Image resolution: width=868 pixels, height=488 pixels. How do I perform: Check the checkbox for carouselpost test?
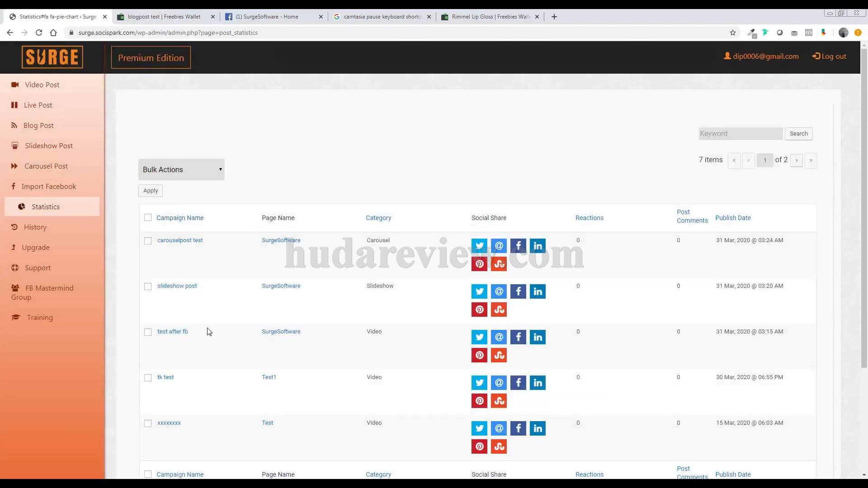pyautogui.click(x=147, y=240)
